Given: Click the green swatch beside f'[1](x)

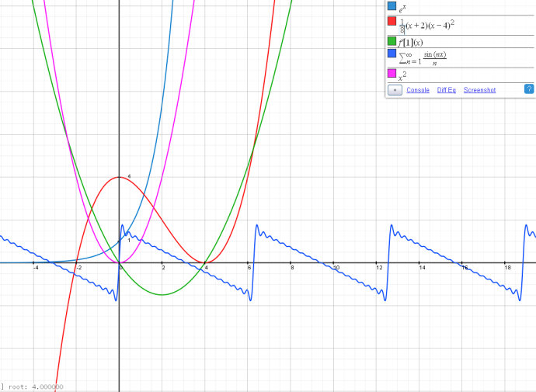Looking at the screenshot, I should [392, 41].
